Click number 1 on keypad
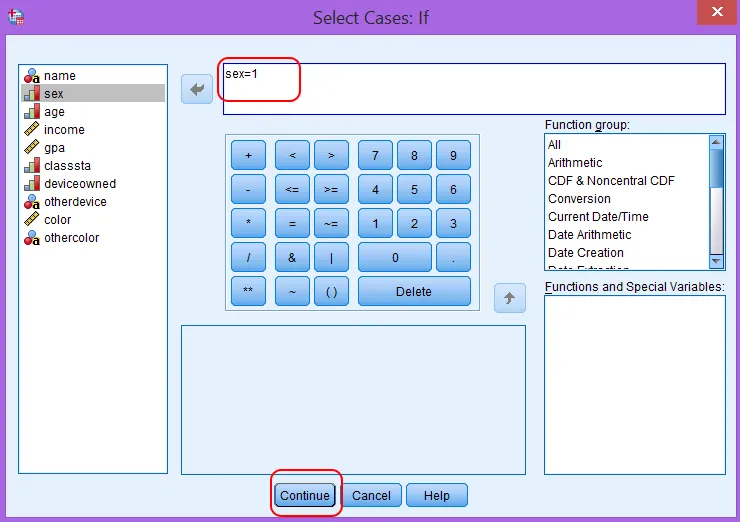 tap(375, 223)
